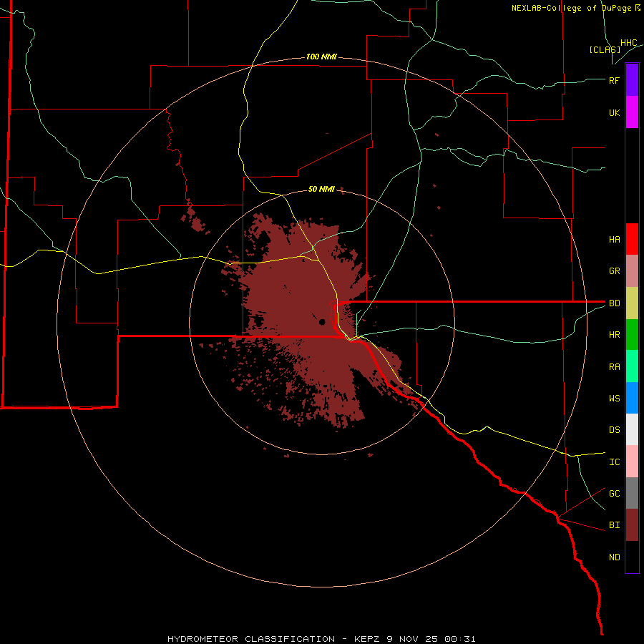
Task: Click the yellow BD legend swatch
Action: point(632,303)
